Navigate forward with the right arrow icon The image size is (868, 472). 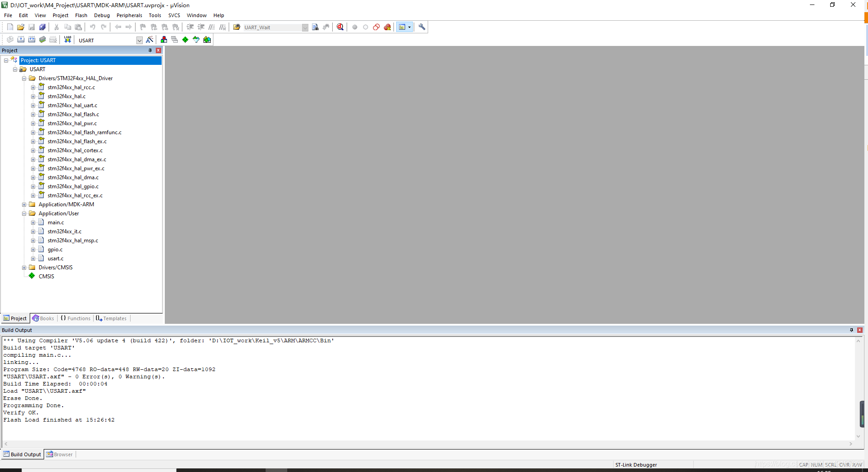pyautogui.click(x=129, y=27)
